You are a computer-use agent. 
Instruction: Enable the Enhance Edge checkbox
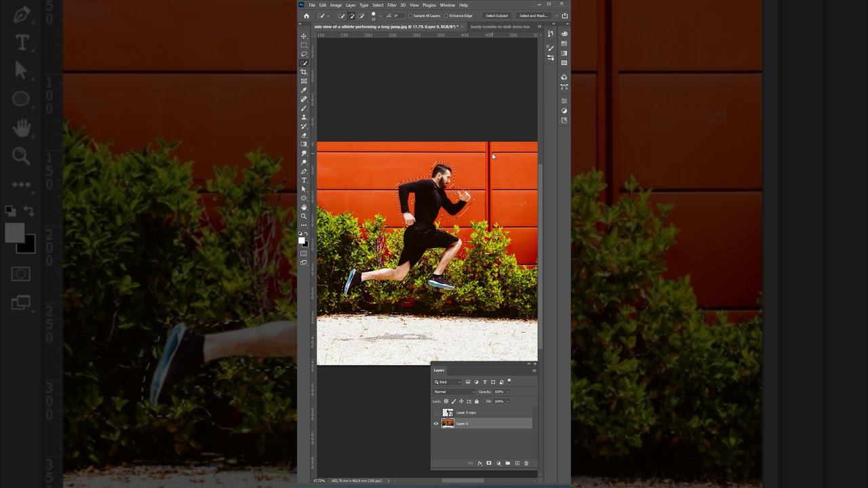[446, 16]
